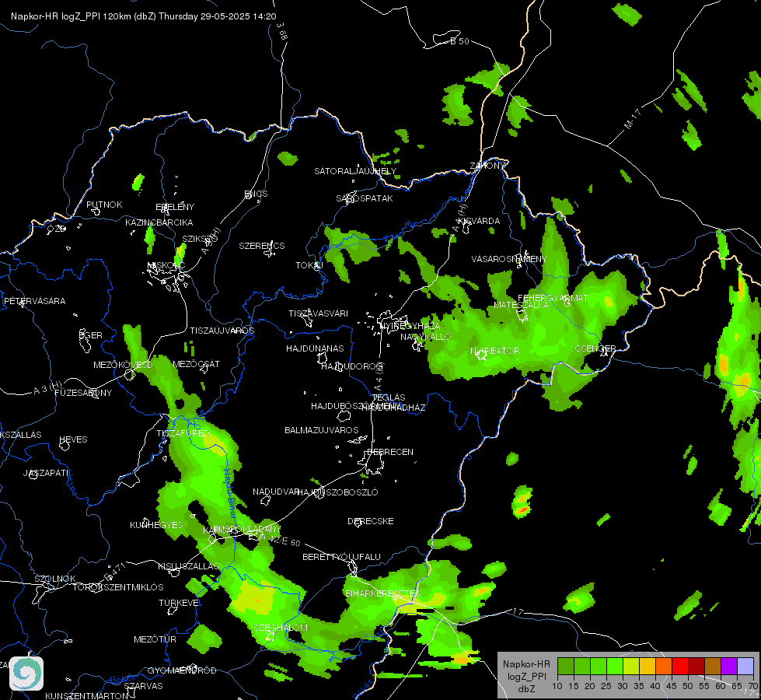Click the MEZOTUR town label
The height and width of the screenshot is (700, 761).
point(155,639)
